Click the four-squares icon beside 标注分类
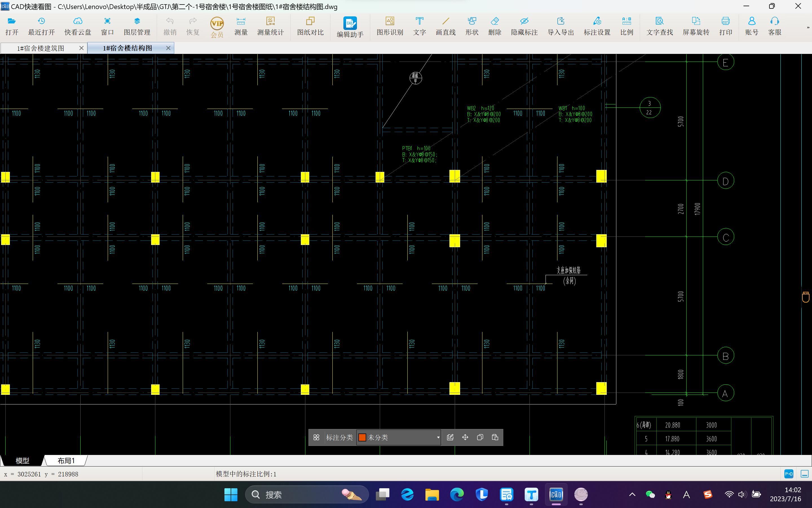The width and height of the screenshot is (812, 508). 316,437
